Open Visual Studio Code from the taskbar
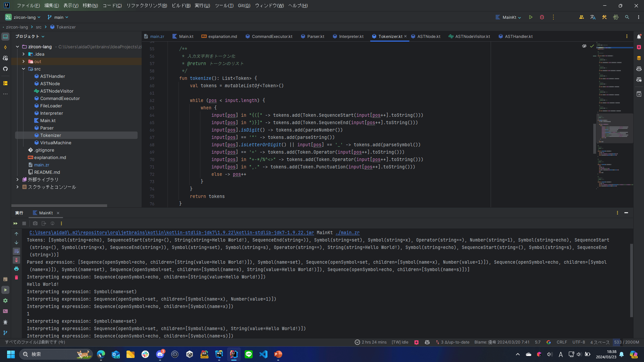Image resolution: width=644 pixels, height=362 pixels. [263, 354]
